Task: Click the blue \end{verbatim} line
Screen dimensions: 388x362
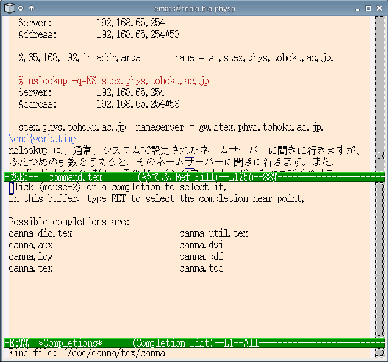Action: [x=43, y=139]
